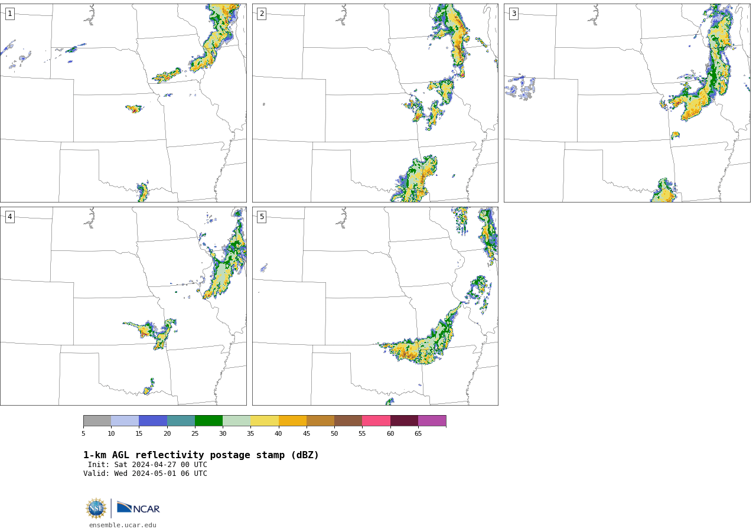Click the number 4 panel label
This screenshot has height=532, width=756.
tap(10, 217)
